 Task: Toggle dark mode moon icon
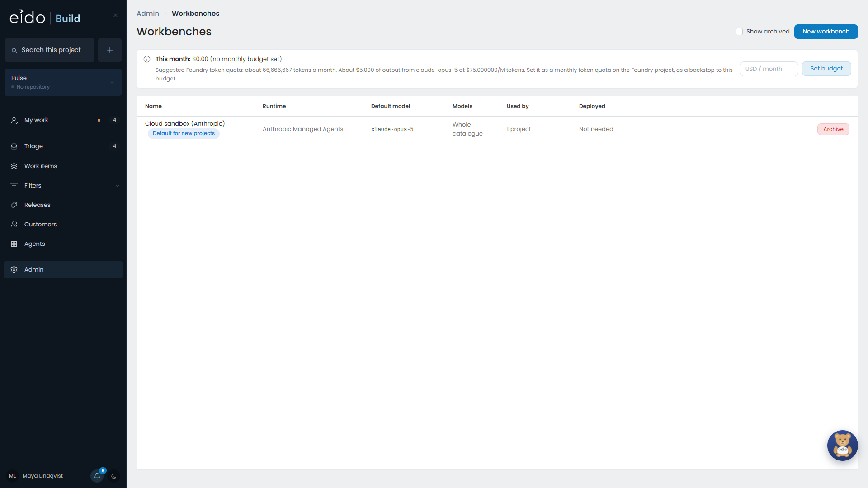(x=114, y=476)
